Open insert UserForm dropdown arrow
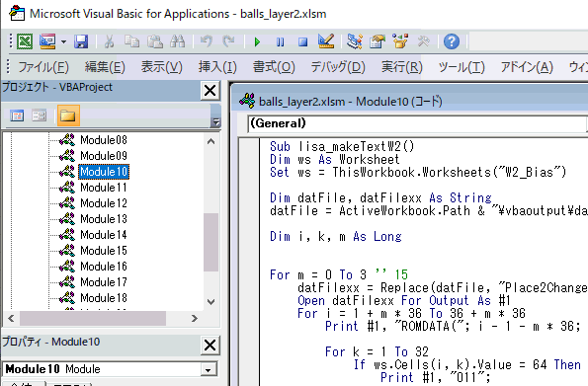This screenshot has height=386, width=588. (64, 41)
